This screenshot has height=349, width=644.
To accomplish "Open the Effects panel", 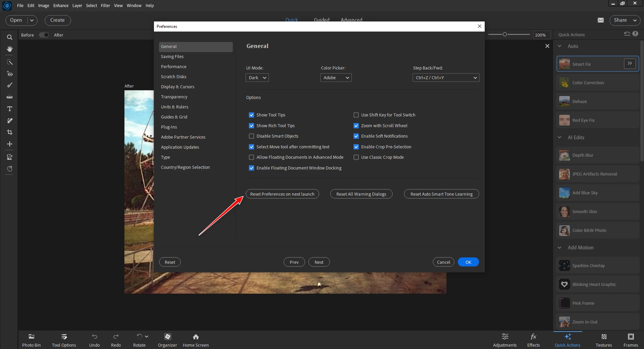I will pyautogui.click(x=533, y=340).
